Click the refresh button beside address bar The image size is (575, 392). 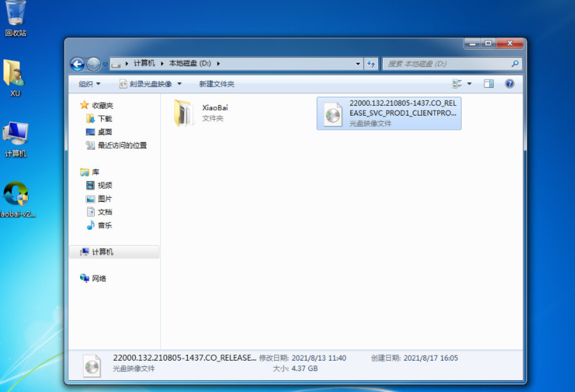[372, 63]
